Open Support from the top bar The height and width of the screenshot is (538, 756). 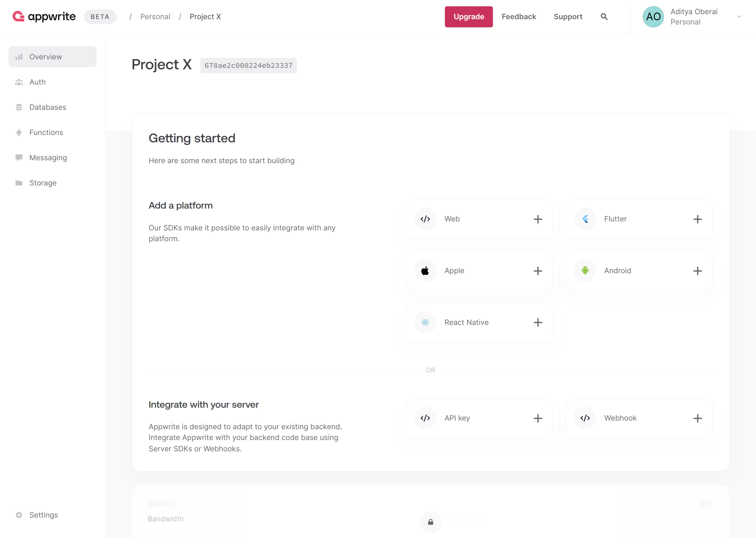pyautogui.click(x=568, y=17)
